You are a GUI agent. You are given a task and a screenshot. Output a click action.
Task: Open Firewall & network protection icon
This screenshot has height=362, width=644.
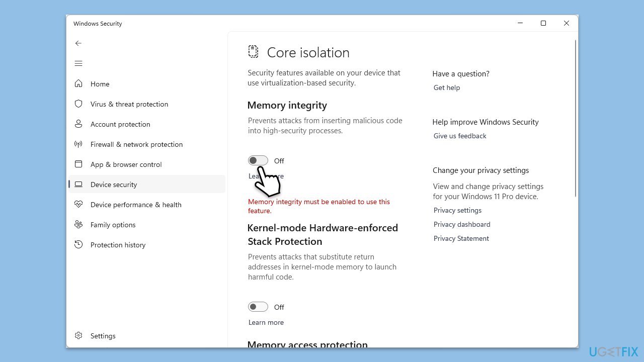78,144
